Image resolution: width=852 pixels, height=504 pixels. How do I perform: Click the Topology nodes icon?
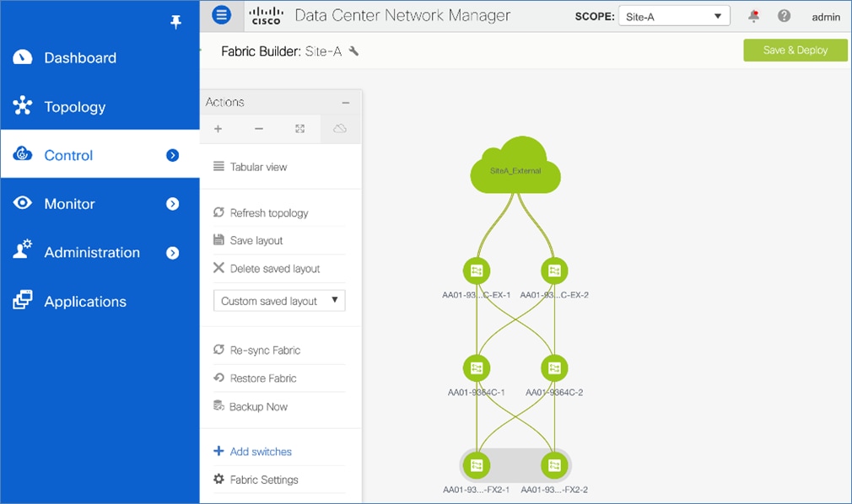(x=22, y=105)
